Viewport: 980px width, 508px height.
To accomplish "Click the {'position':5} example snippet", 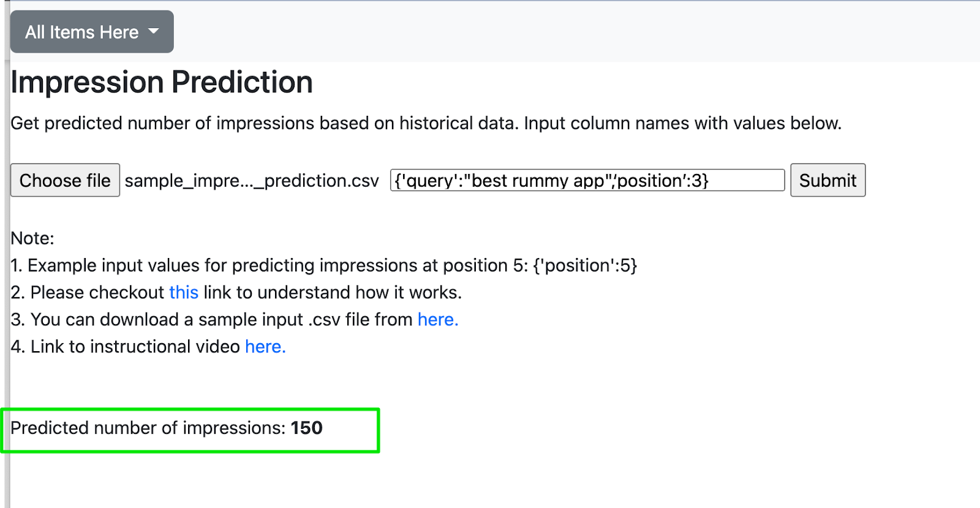I will (x=585, y=265).
